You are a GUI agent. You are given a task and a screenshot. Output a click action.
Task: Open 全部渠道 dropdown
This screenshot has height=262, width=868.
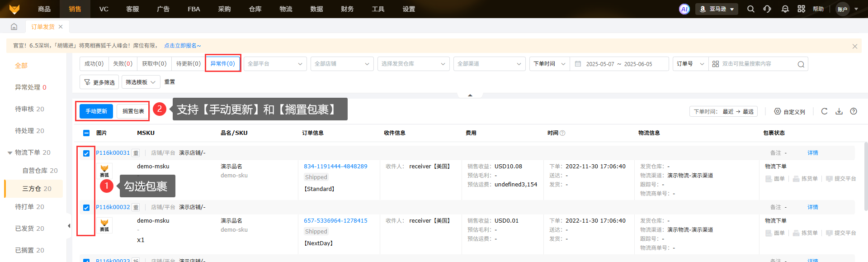tap(490, 64)
